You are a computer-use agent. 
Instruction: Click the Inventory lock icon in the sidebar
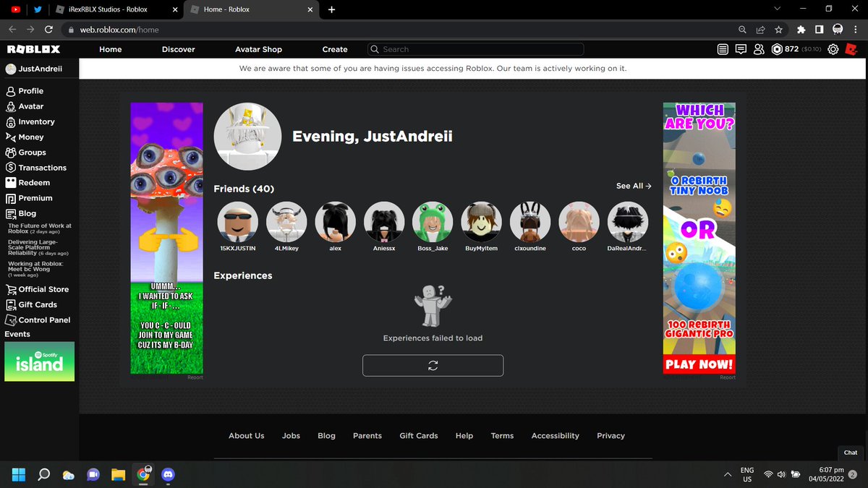11,121
